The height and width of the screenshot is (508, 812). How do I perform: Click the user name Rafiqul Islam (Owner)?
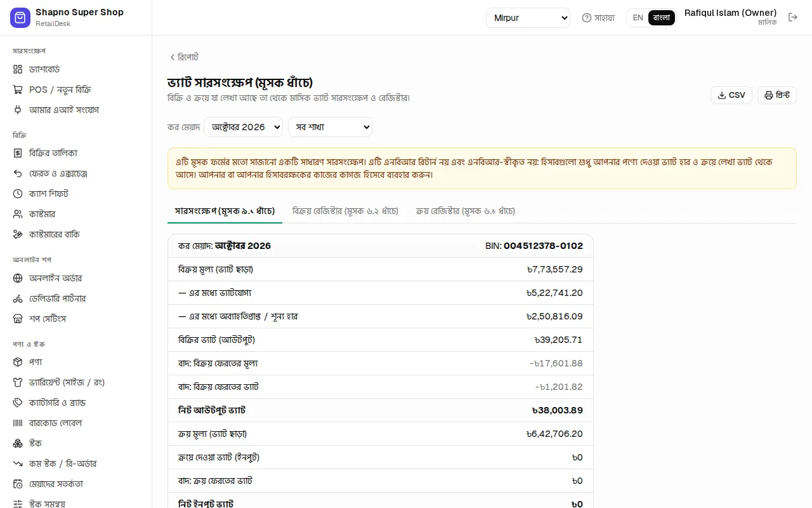(731, 13)
